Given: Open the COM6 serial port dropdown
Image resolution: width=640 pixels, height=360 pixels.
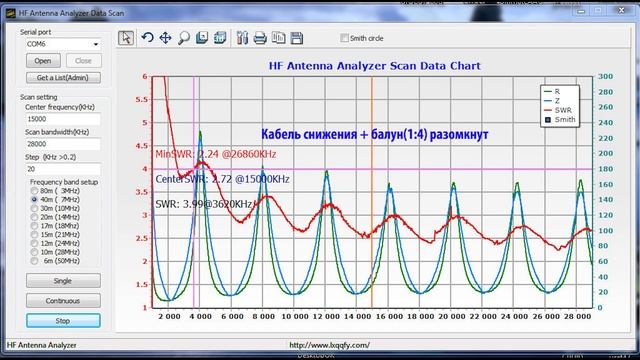Looking at the screenshot, I should 96,44.
